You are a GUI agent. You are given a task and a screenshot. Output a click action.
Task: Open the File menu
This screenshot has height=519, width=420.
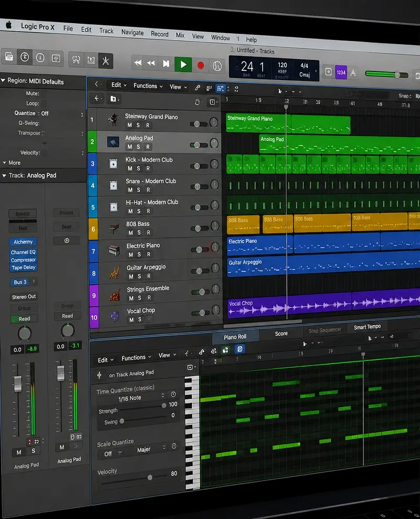tap(68, 28)
